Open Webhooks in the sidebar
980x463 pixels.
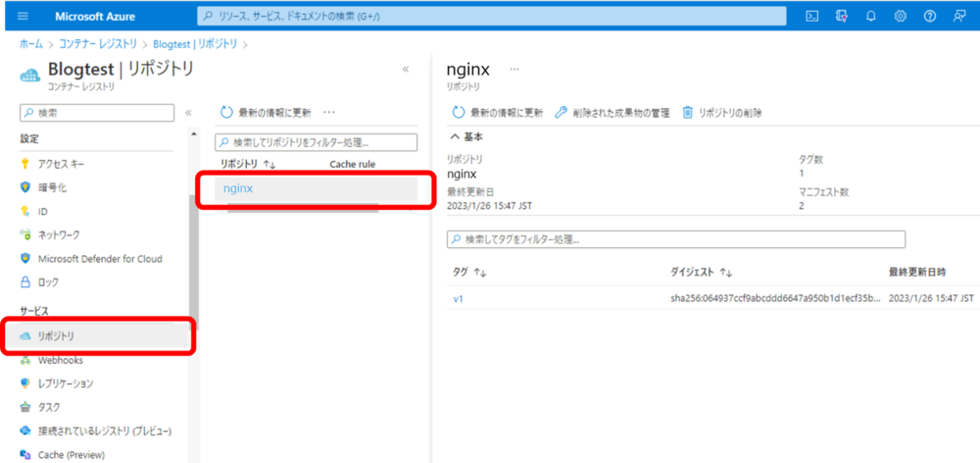click(61, 360)
